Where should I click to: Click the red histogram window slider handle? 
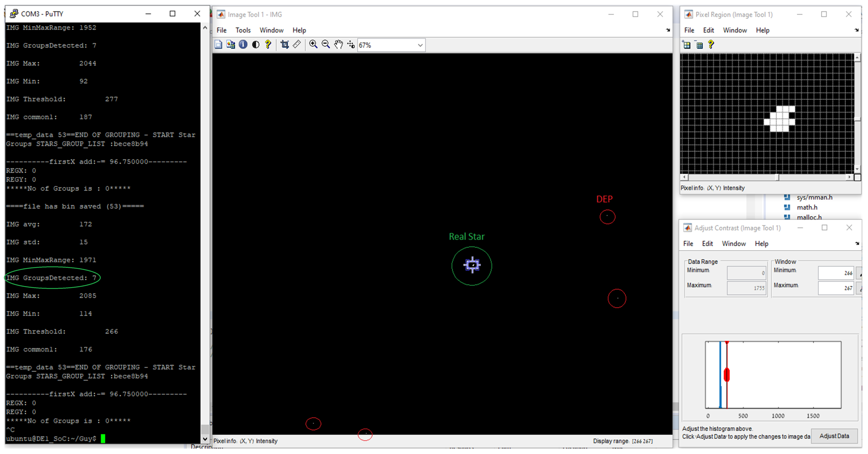click(727, 375)
